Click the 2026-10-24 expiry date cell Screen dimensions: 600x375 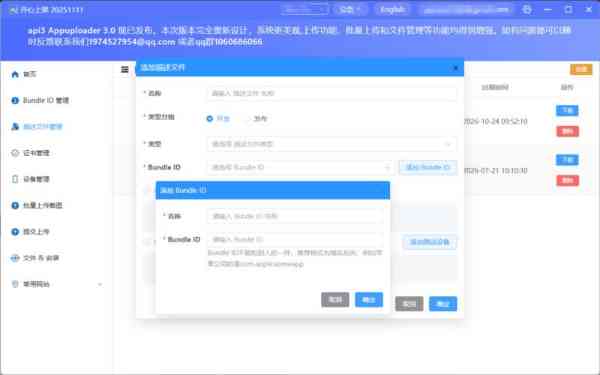point(496,121)
